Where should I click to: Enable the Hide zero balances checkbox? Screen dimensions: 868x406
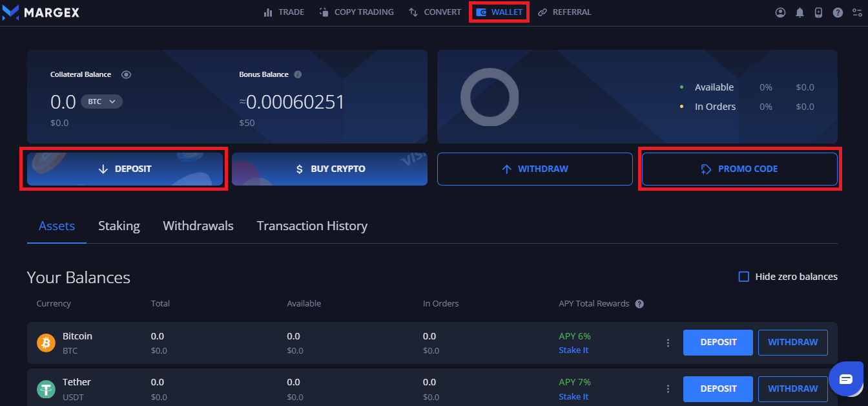coord(743,276)
